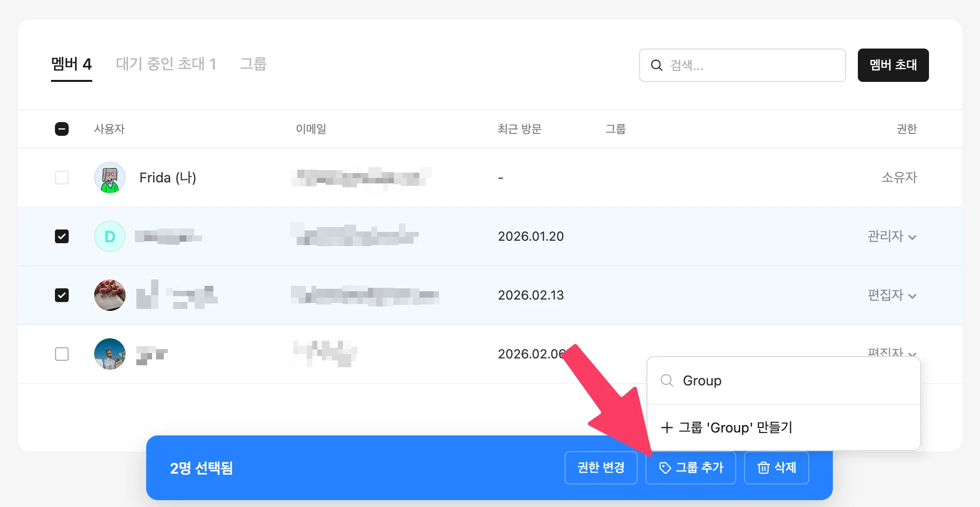
Task: Click Frida's robot avatar
Action: click(x=109, y=177)
